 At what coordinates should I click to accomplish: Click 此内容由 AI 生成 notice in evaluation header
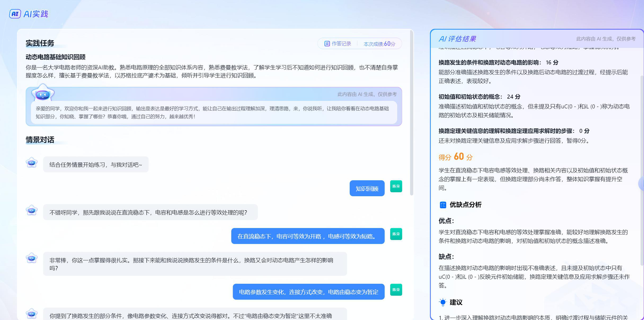point(606,39)
